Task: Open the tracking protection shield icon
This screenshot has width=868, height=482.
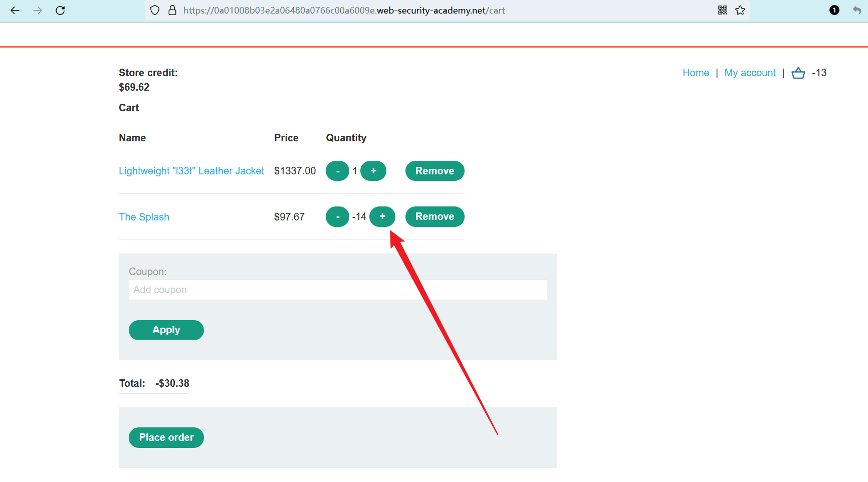Action: pyautogui.click(x=155, y=11)
